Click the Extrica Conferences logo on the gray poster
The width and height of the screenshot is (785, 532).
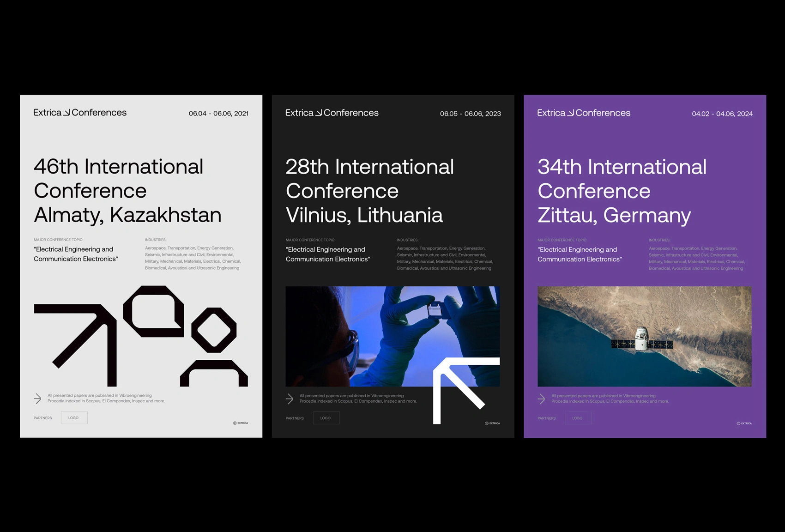(x=80, y=113)
